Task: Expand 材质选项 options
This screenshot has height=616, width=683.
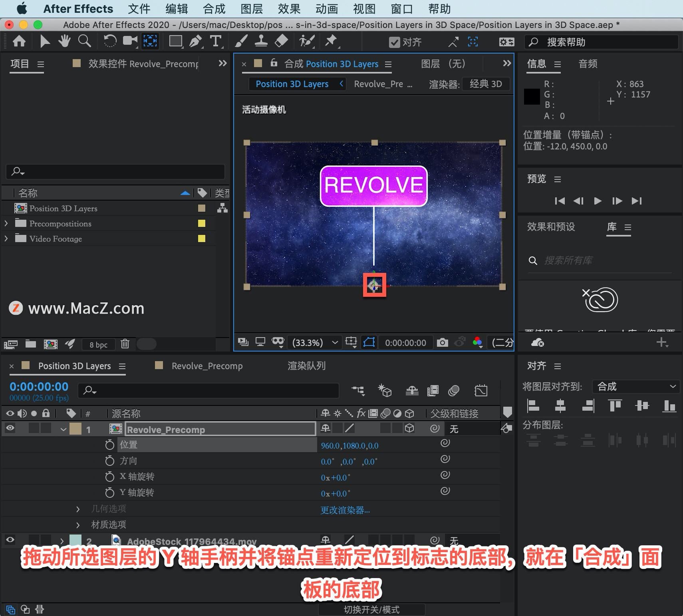Action: coord(78,525)
